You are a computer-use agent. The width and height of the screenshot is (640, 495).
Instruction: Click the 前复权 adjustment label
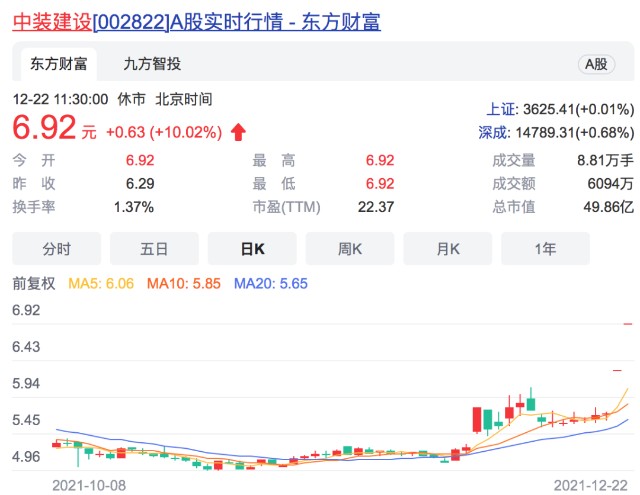click(33, 283)
